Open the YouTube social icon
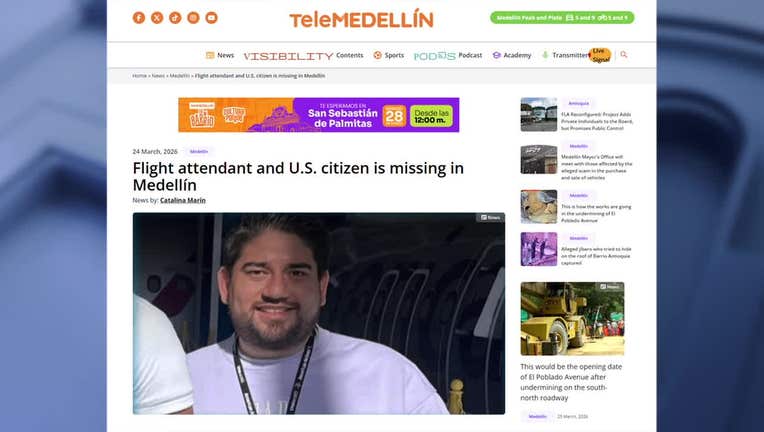Viewport: 764px width, 432px height. tap(211, 18)
